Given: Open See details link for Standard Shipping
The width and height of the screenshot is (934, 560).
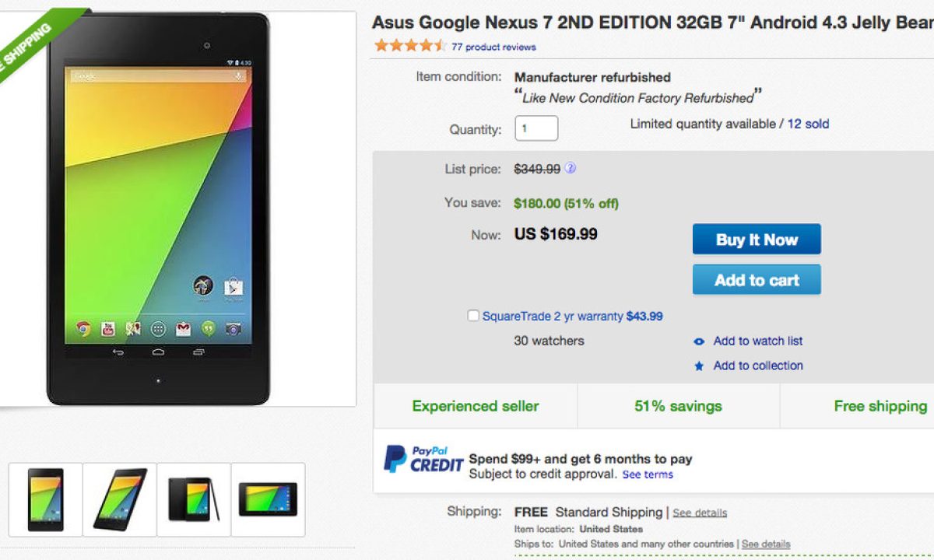Looking at the screenshot, I should tap(700, 513).
